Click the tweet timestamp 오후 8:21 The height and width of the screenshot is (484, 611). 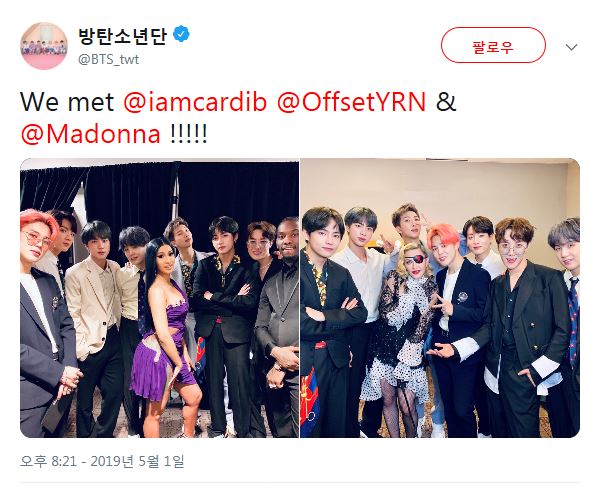point(48,461)
